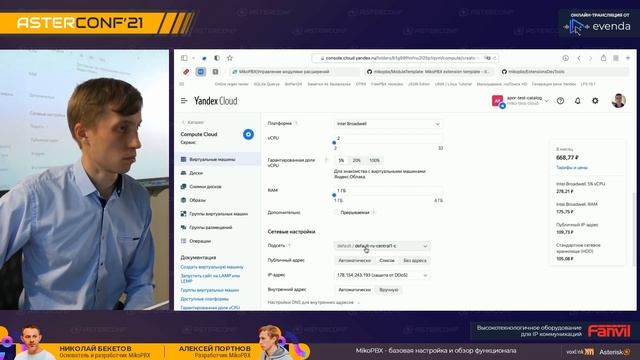Click the page vertical scrollbar
The width and height of the screenshot is (640, 360).
(633, 229)
